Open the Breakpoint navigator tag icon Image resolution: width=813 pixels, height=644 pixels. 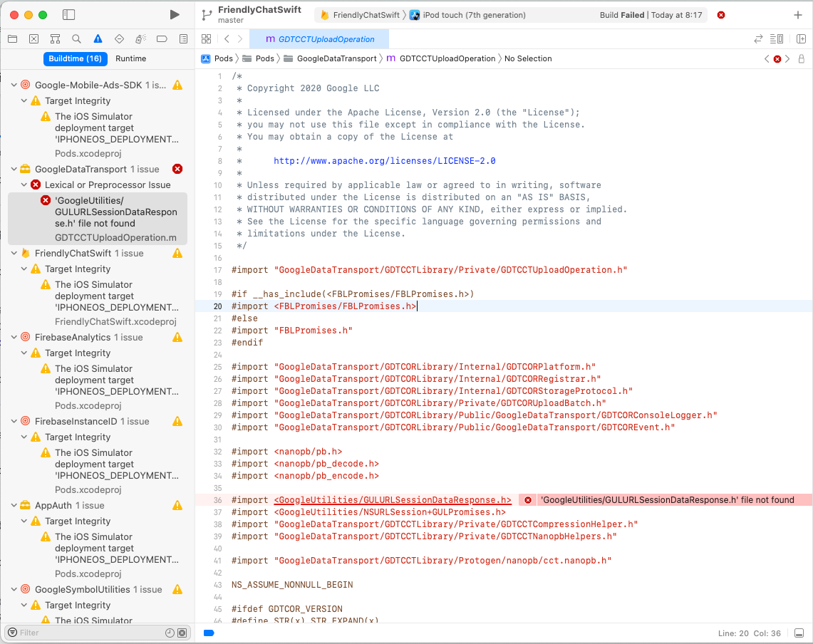pos(161,39)
